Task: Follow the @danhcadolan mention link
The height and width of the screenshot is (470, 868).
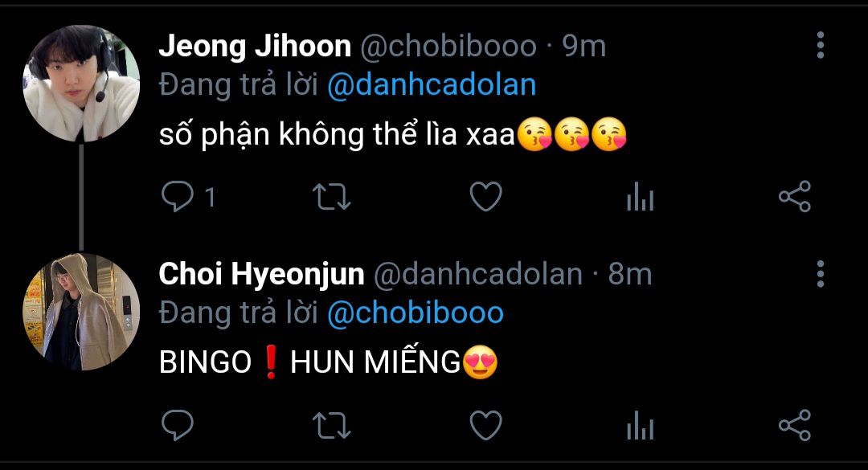Action: point(432,85)
